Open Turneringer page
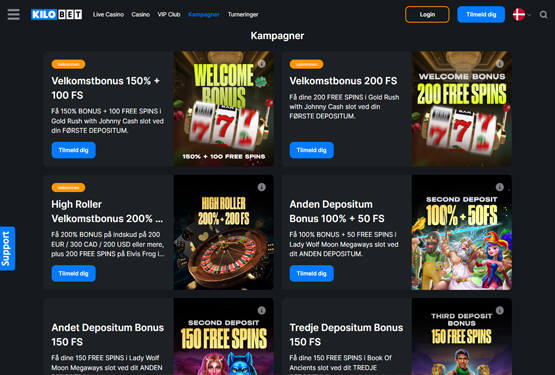Image resolution: width=555 pixels, height=375 pixels. (x=243, y=15)
